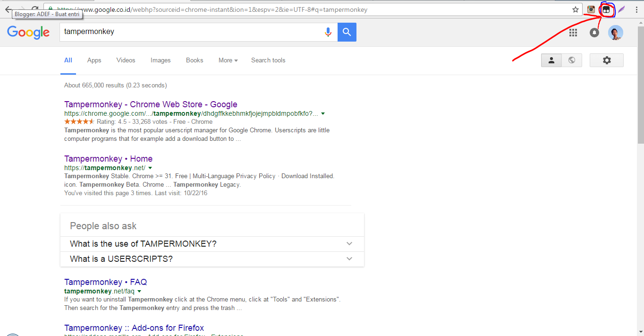Go back with the browser back arrow

coord(8,9)
